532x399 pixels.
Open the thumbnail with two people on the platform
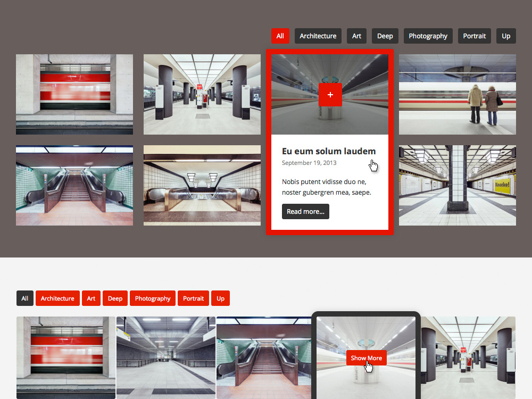(x=457, y=94)
